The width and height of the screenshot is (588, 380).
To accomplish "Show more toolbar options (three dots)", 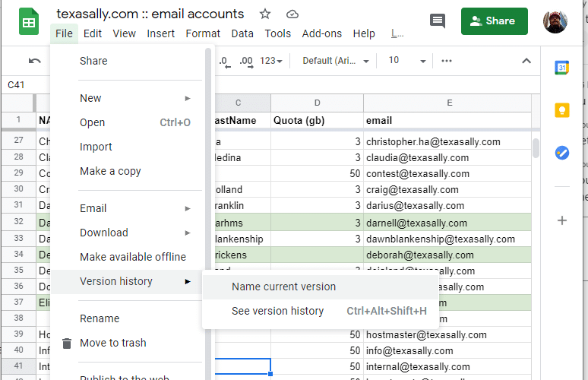I will click(x=447, y=61).
